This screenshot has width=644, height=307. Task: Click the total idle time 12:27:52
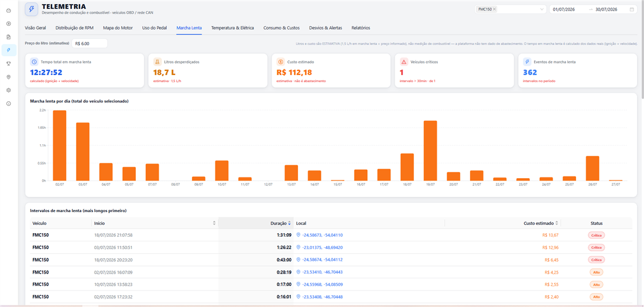coord(46,73)
